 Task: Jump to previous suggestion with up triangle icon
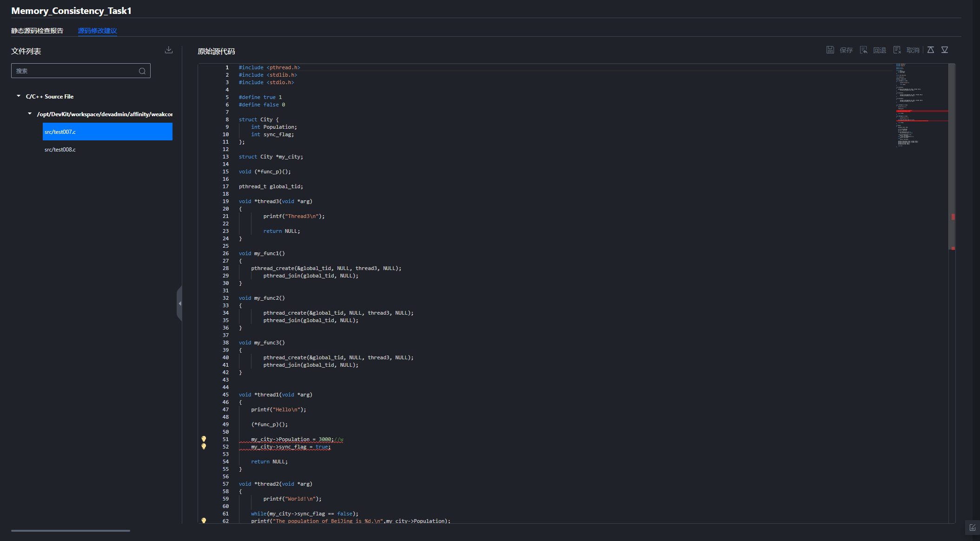(931, 50)
